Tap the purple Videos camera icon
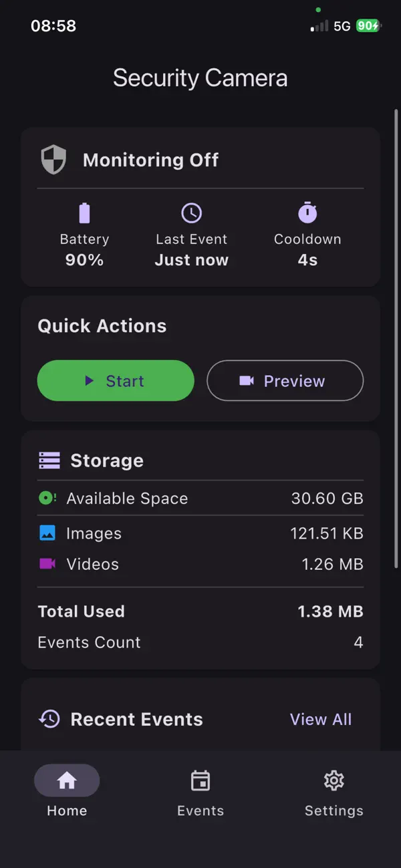 47,564
